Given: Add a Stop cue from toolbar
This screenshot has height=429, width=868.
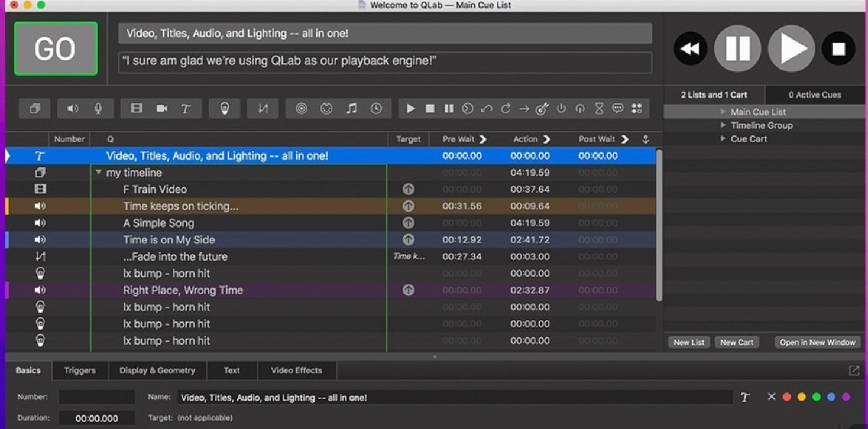Looking at the screenshot, I should (x=430, y=109).
